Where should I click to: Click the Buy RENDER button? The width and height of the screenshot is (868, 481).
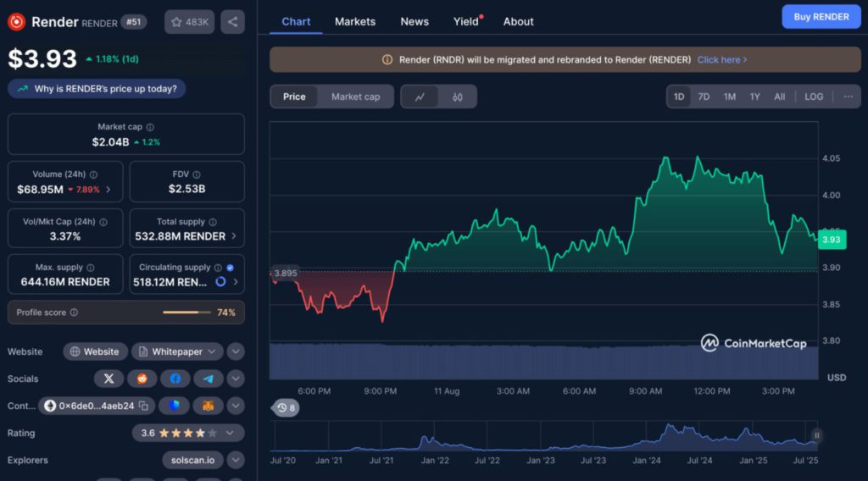coord(821,17)
